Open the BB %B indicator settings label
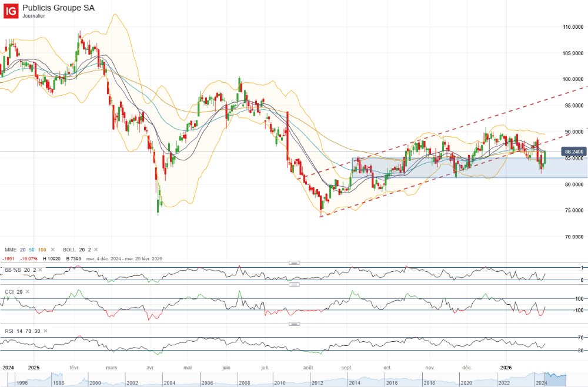The height and width of the screenshot is (387, 588). [x=14, y=270]
